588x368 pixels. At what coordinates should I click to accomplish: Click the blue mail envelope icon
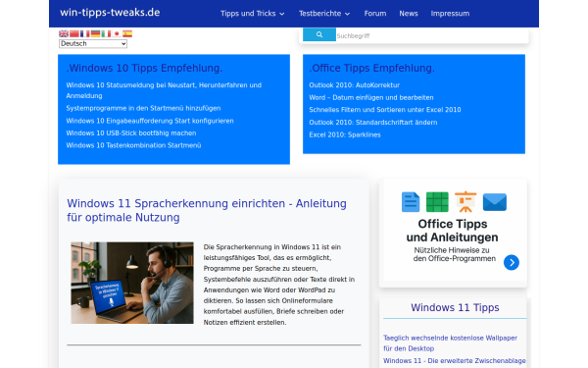pyautogui.click(x=495, y=202)
